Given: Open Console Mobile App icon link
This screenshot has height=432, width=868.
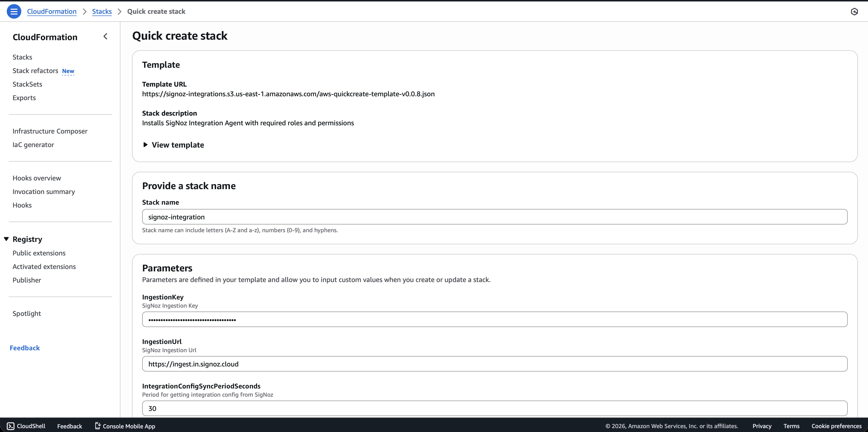Looking at the screenshot, I should click(98, 426).
